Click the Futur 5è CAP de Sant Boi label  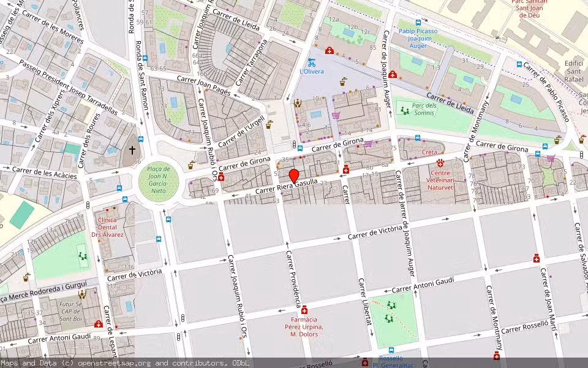pyautogui.click(x=70, y=312)
